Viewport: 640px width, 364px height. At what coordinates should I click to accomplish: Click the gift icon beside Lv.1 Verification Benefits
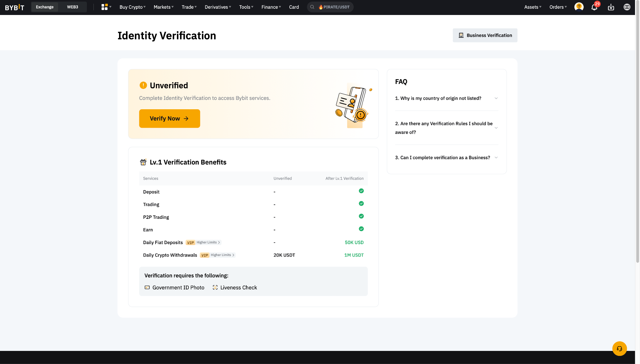[x=143, y=162]
